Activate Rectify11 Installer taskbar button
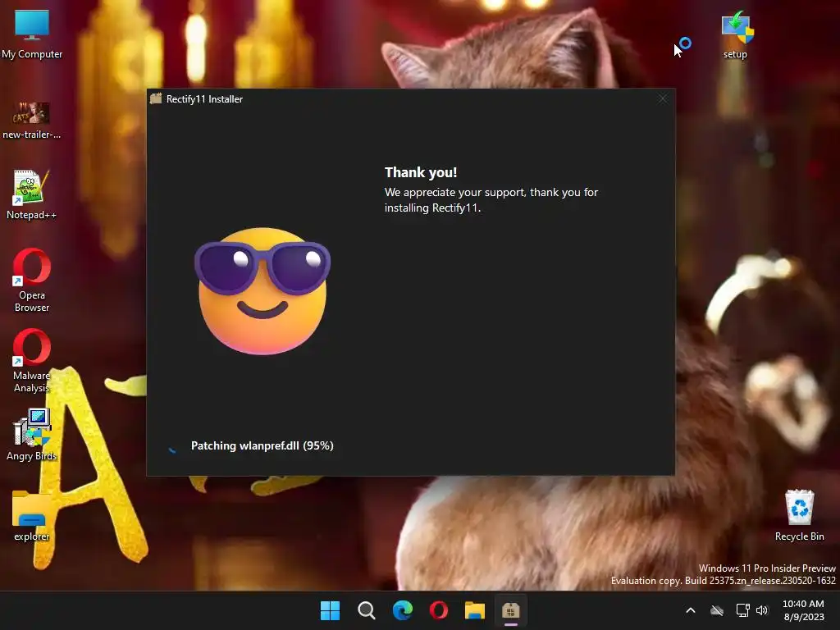Screen dimensions: 840x630 (511, 610)
